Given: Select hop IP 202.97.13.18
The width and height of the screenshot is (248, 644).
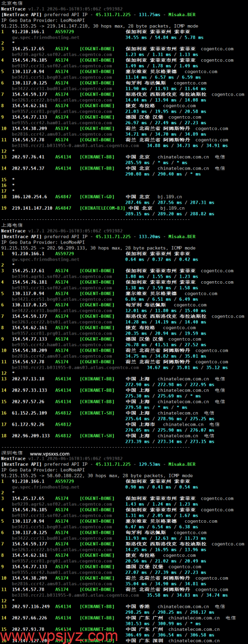Looking at the screenshot, I should point(27,379).
